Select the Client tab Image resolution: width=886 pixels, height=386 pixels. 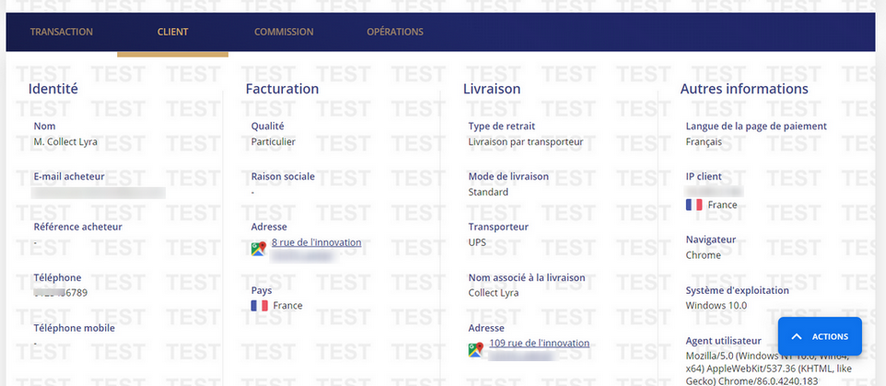(172, 32)
